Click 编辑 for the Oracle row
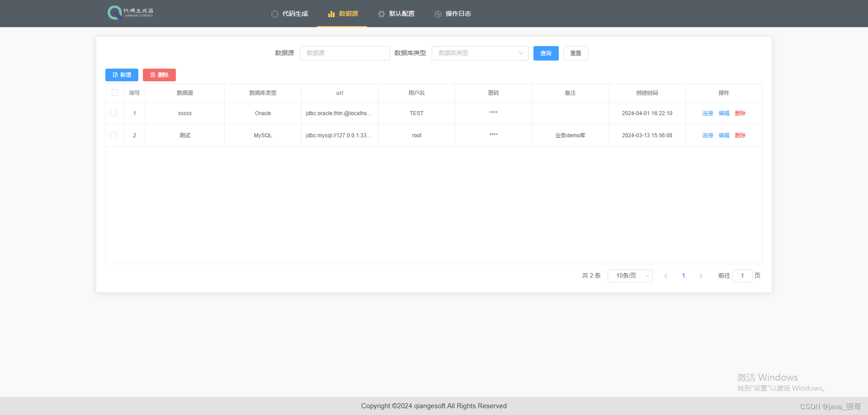 pos(724,113)
